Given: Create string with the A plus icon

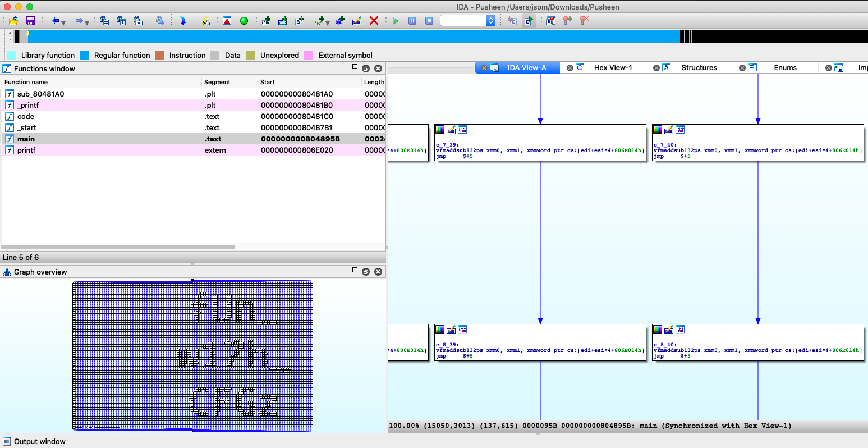Looking at the screenshot, I should 300,21.
